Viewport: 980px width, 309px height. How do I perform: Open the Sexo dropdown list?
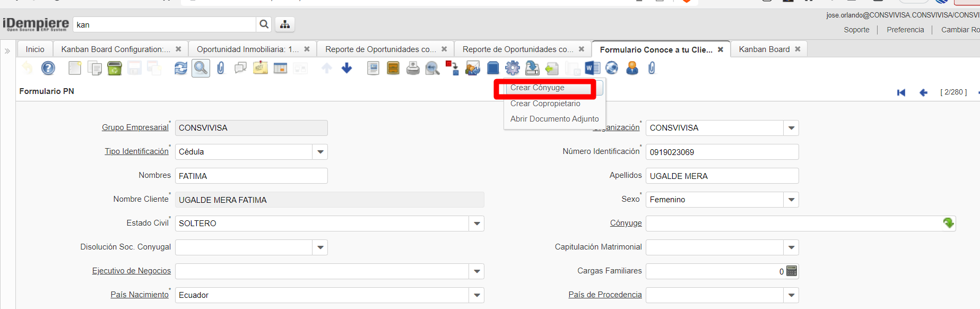pyautogui.click(x=791, y=200)
